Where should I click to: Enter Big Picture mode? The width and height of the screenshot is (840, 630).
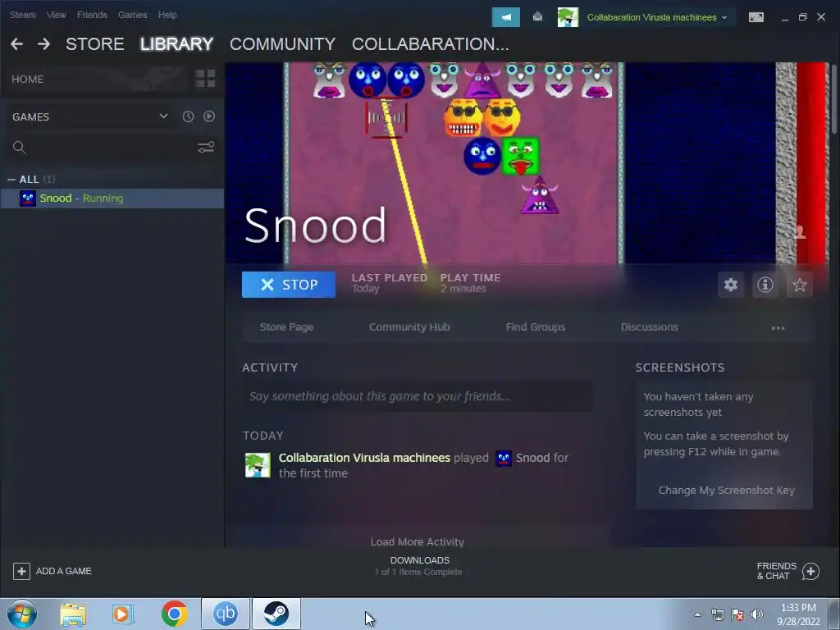point(756,17)
